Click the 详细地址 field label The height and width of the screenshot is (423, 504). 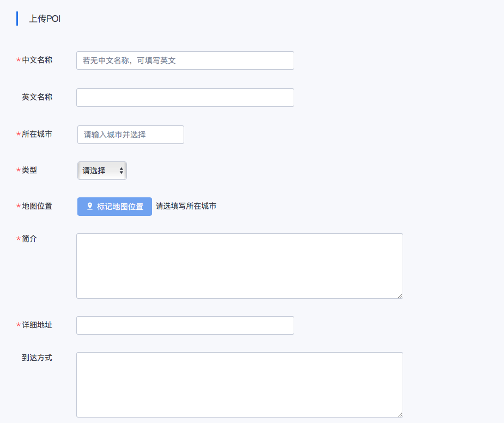pyautogui.click(x=37, y=325)
